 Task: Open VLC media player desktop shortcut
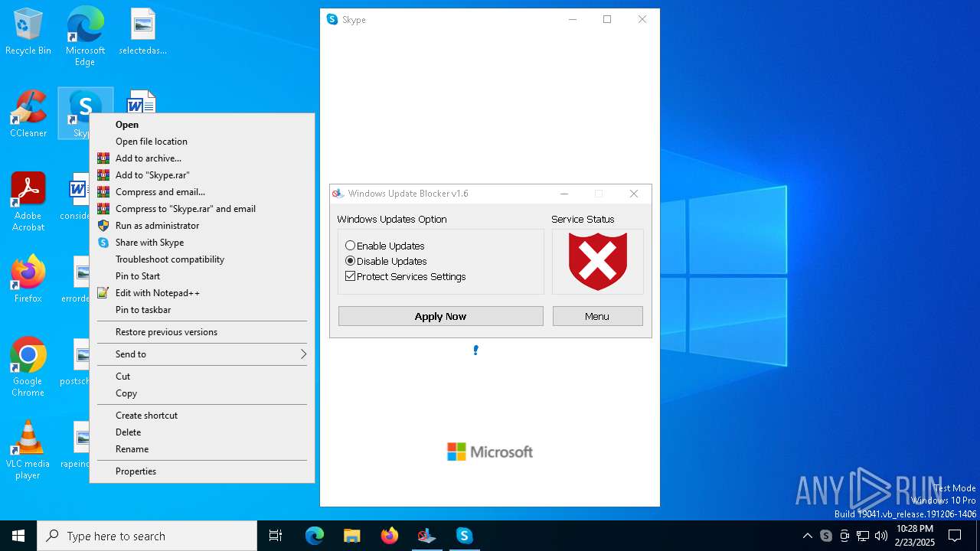tap(28, 450)
